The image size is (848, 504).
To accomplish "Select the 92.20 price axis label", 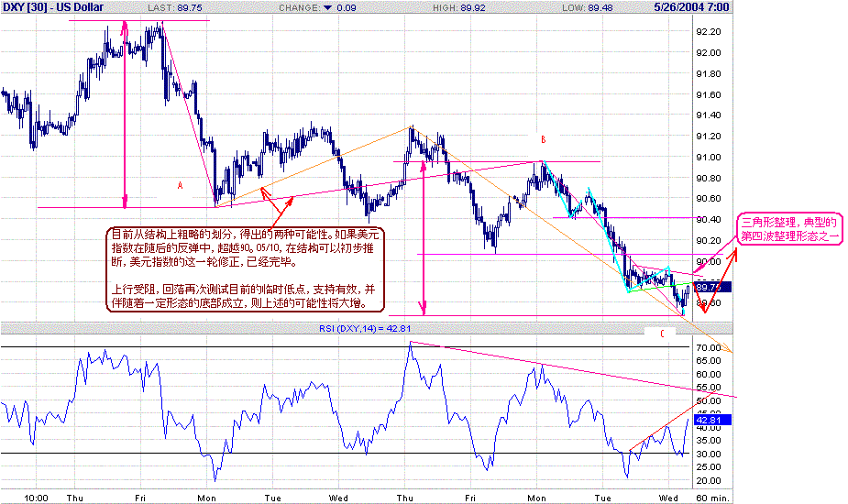I will (708, 32).
